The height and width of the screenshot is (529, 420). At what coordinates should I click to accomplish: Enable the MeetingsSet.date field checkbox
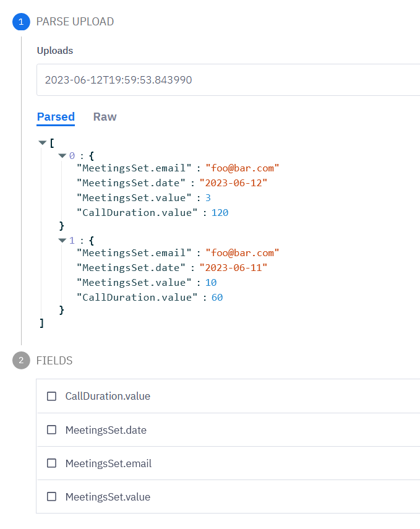[52, 430]
